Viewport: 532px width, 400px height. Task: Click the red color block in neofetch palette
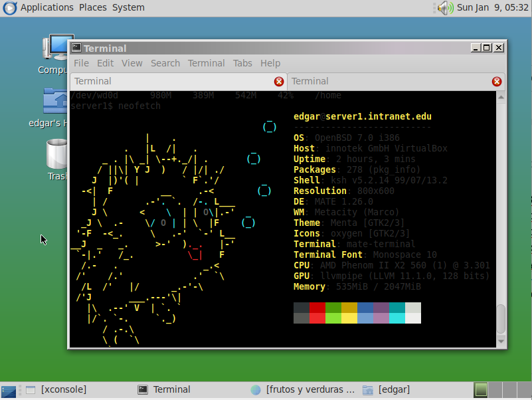(317, 308)
